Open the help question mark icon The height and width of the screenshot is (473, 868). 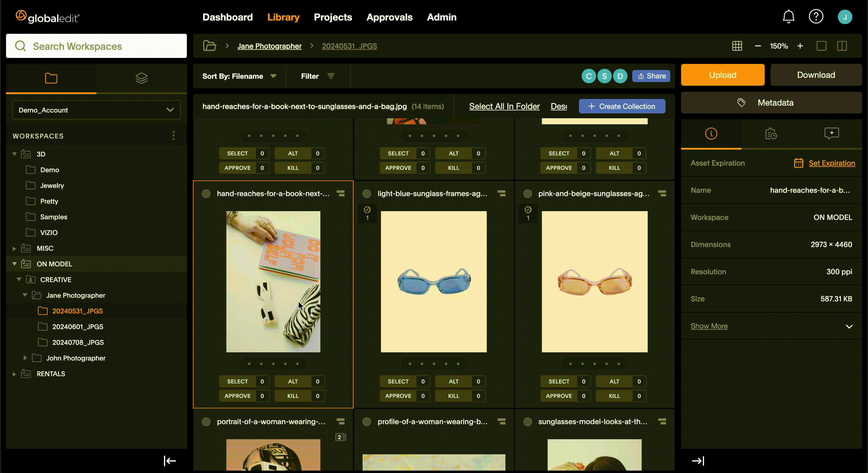tap(816, 17)
